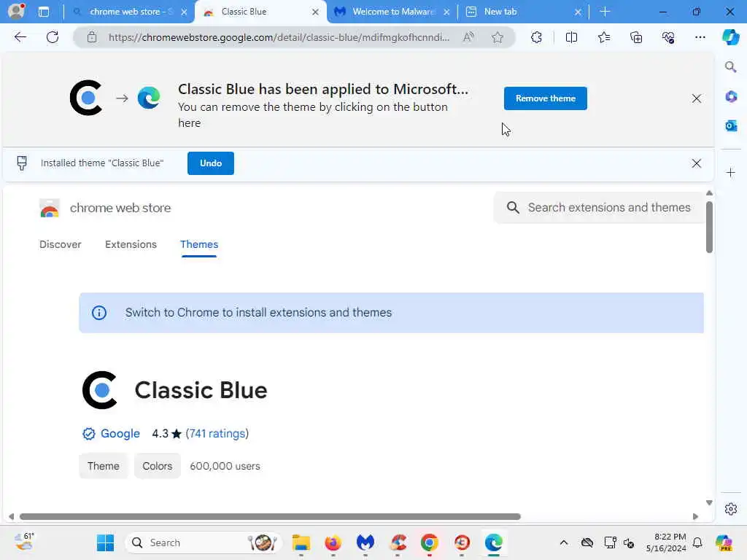Click the info icon in Switch to Chrome notice
The height and width of the screenshot is (560, 747).
99,313
